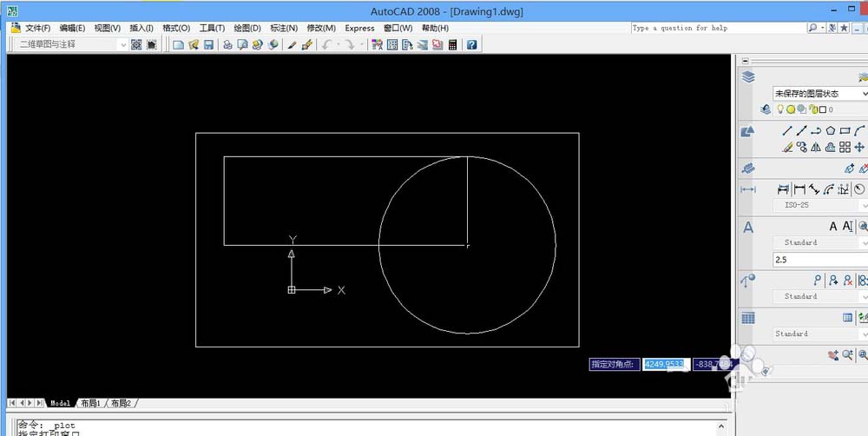Click the Multileader tool icon
The width and height of the screenshot is (868, 436).
coord(817,281)
